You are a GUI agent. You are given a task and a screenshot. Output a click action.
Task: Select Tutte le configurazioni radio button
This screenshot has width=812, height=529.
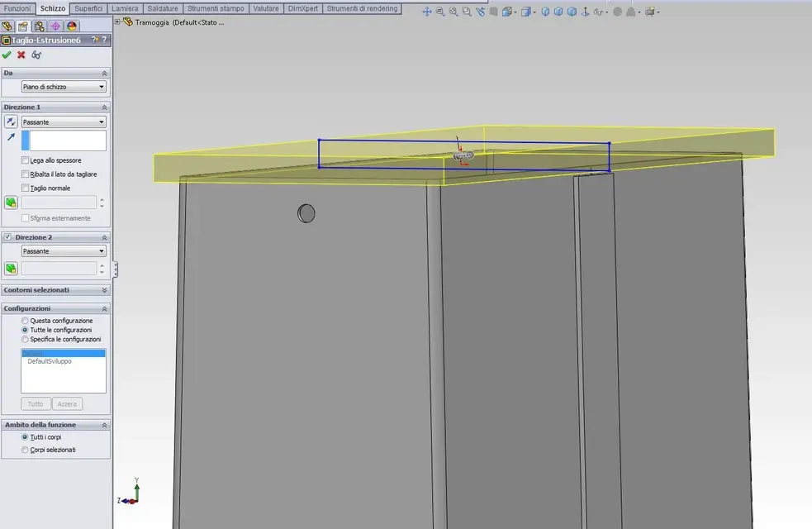[25, 330]
